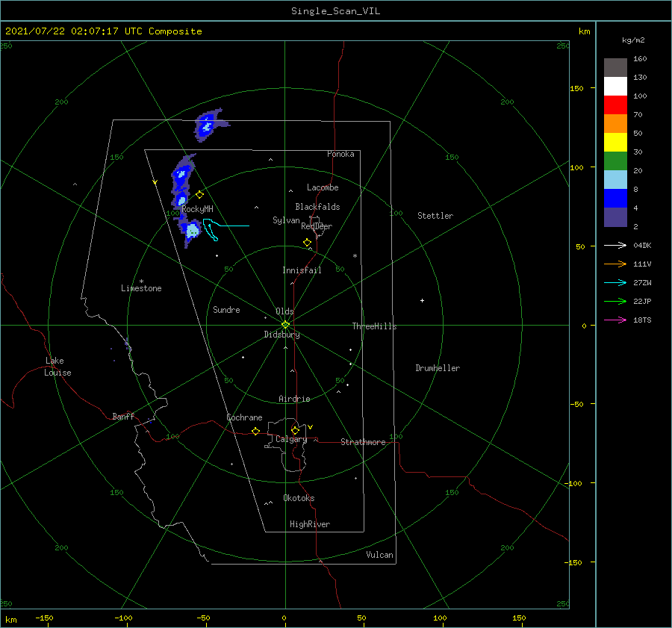This screenshot has height=628, width=672.
Task: Pick the green 30 color swatch
Action: 615,161
